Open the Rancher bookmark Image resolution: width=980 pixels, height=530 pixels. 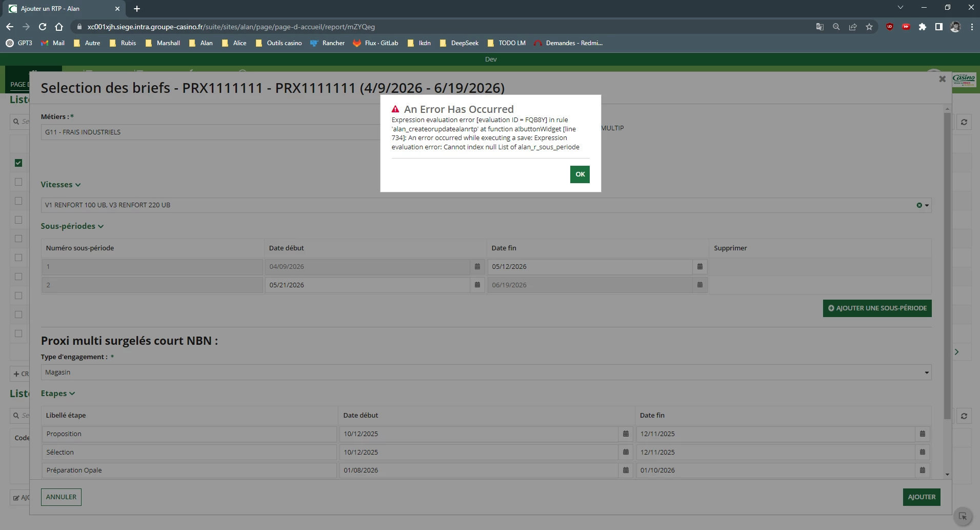[x=328, y=43]
